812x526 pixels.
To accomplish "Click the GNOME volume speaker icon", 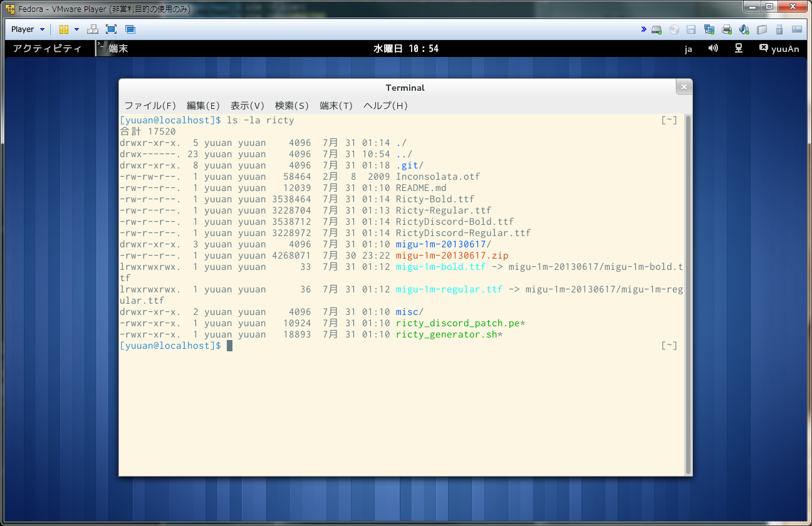I will pyautogui.click(x=714, y=48).
